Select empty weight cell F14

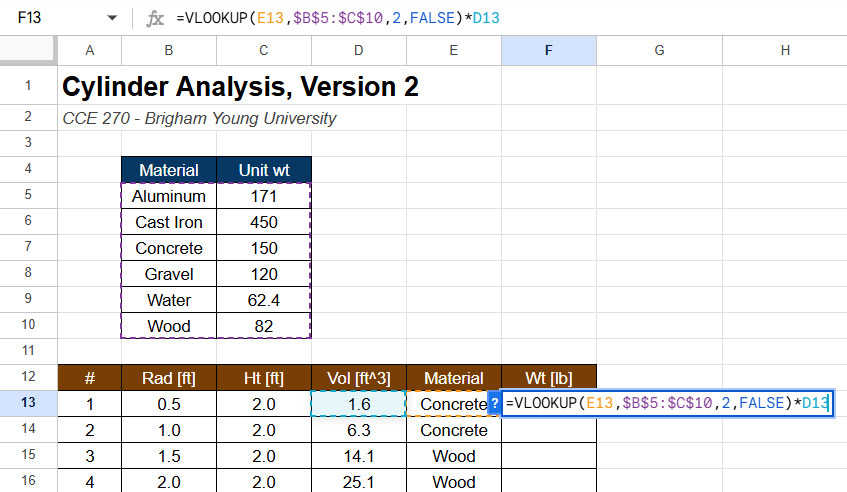[549, 429]
